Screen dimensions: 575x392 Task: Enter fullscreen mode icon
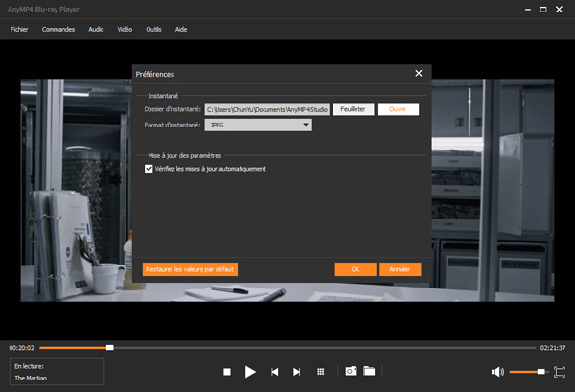coord(560,371)
